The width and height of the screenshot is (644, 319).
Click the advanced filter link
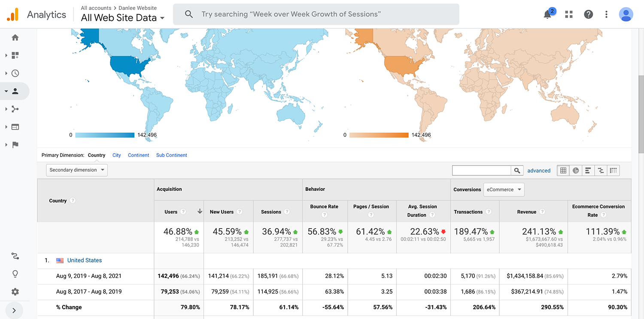click(x=539, y=171)
